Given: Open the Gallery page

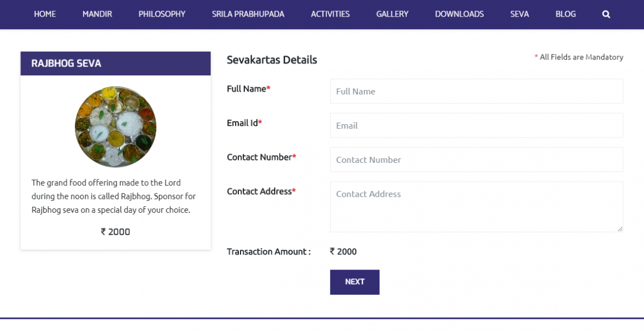Looking at the screenshot, I should click(392, 14).
